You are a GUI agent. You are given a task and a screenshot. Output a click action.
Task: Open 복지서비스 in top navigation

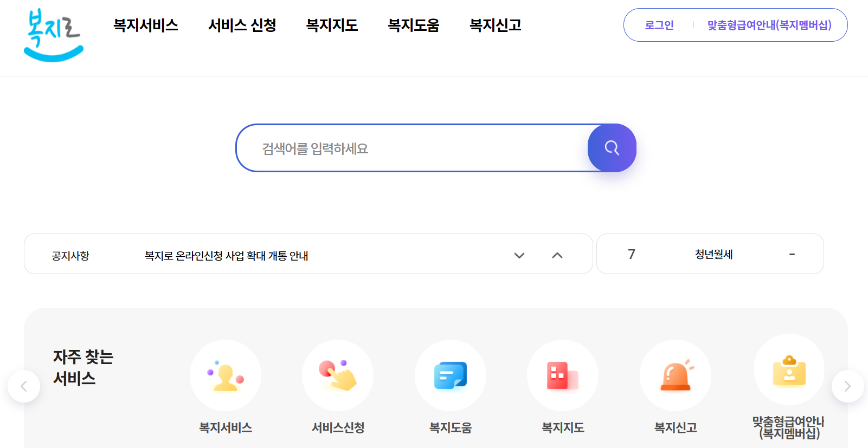click(x=146, y=25)
